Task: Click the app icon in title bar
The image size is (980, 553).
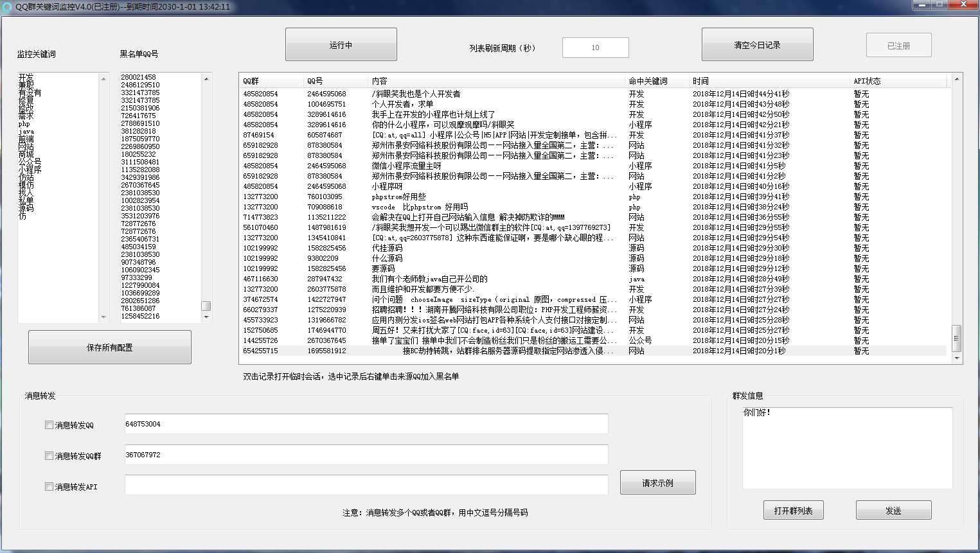Action: coord(7,6)
